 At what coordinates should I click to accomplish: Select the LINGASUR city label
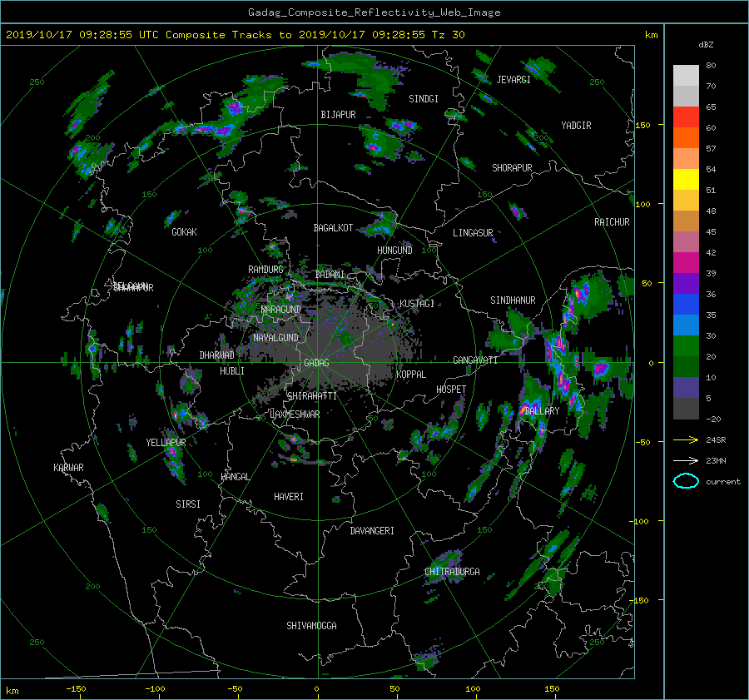tap(473, 233)
